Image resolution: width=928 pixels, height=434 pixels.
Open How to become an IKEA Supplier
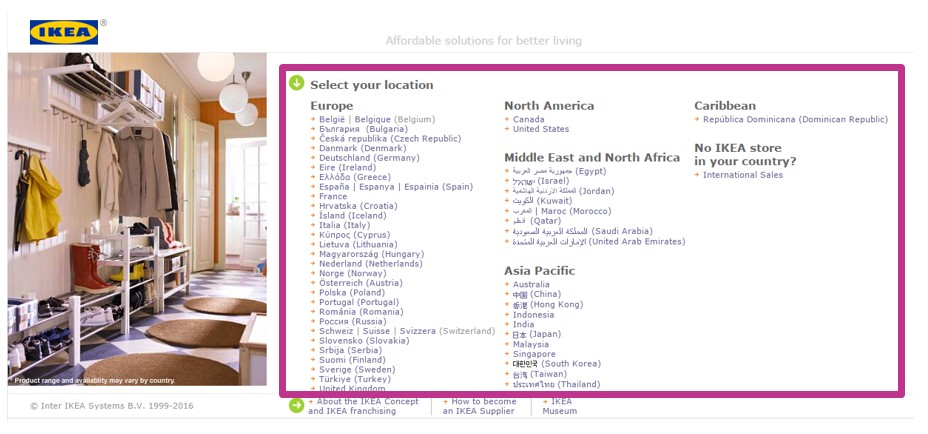pyautogui.click(x=479, y=406)
